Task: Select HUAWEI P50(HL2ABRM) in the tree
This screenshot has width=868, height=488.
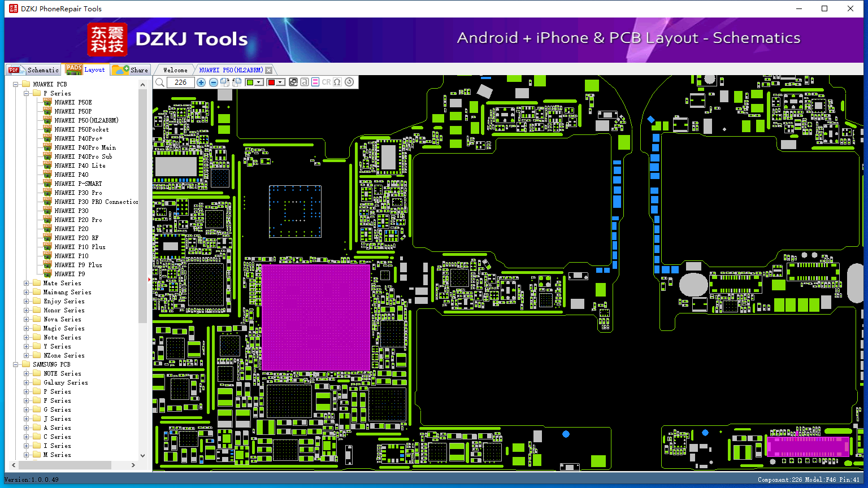Action: 86,120
